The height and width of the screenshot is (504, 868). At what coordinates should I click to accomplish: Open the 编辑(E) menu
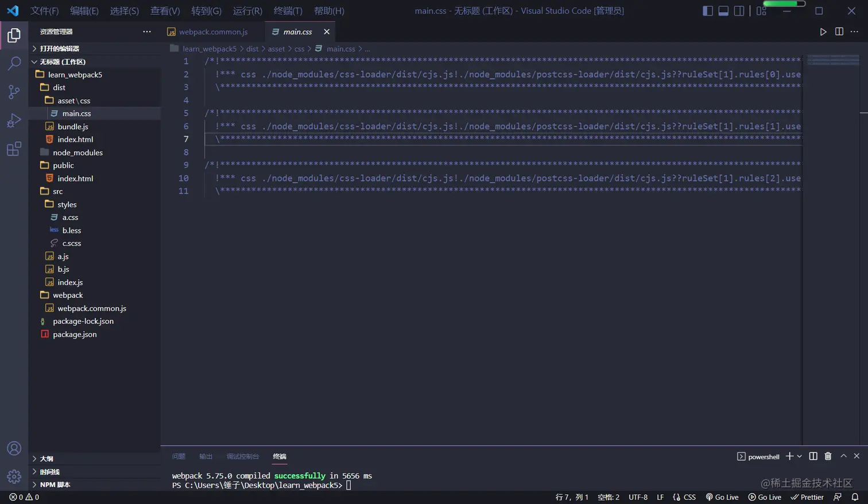pyautogui.click(x=84, y=11)
